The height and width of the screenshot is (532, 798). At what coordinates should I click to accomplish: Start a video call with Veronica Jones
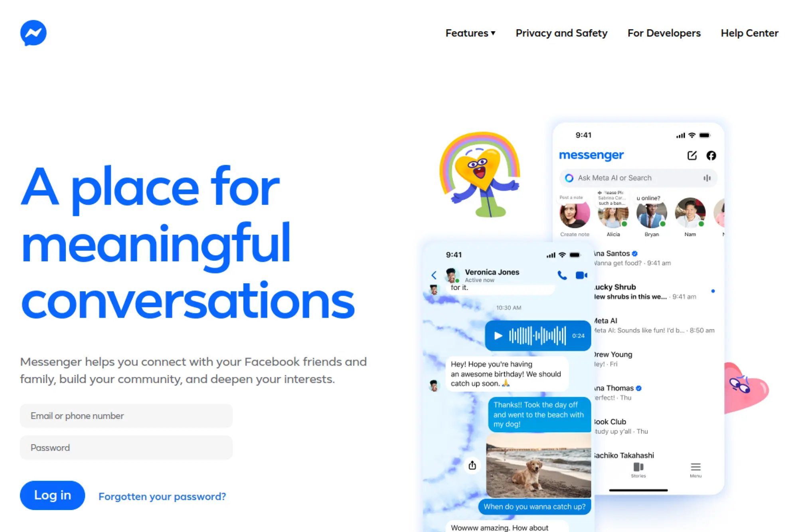point(581,275)
